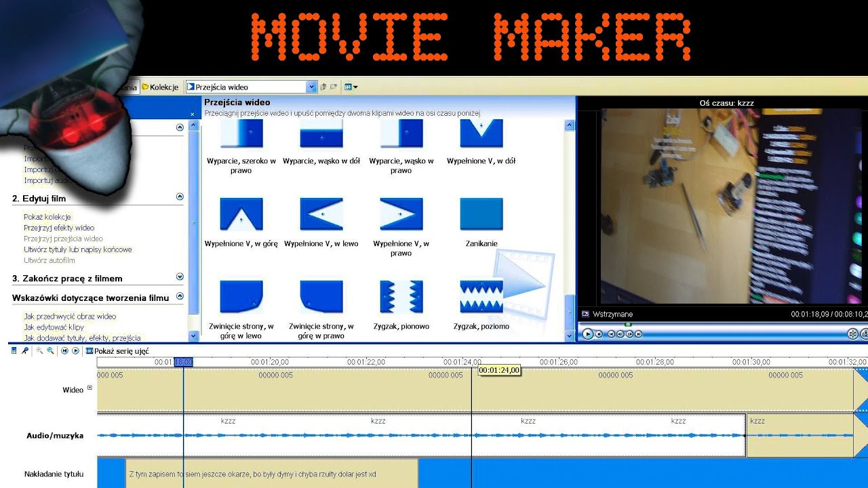The width and height of the screenshot is (868, 488).
Task: Zoom out the timeline with magnifier minus
Action: pos(51,351)
